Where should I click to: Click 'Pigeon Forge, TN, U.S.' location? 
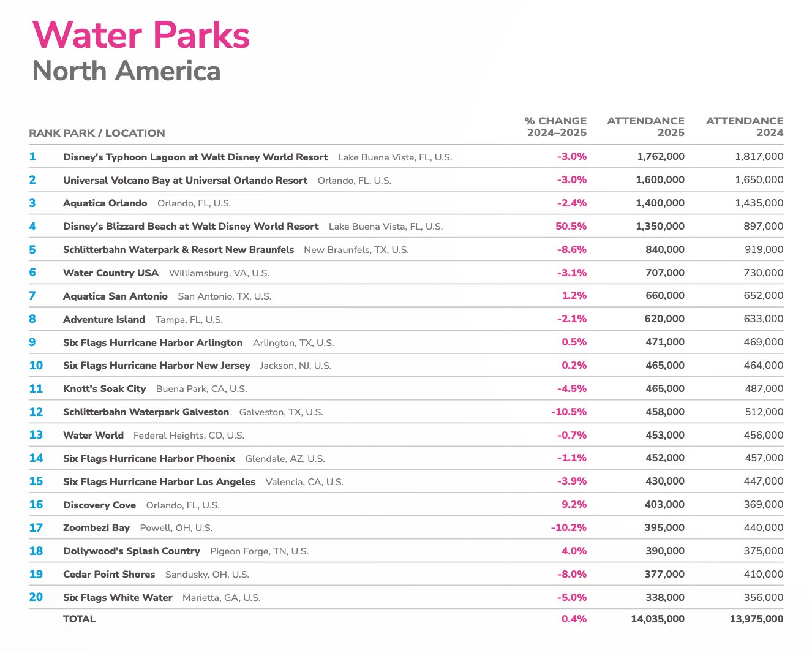(259, 551)
